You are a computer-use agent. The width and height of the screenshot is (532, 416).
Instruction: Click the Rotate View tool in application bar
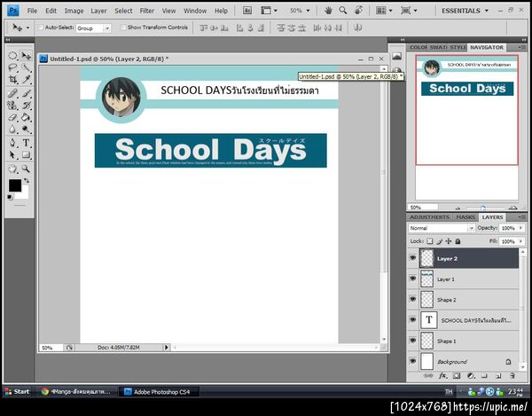pos(358,11)
